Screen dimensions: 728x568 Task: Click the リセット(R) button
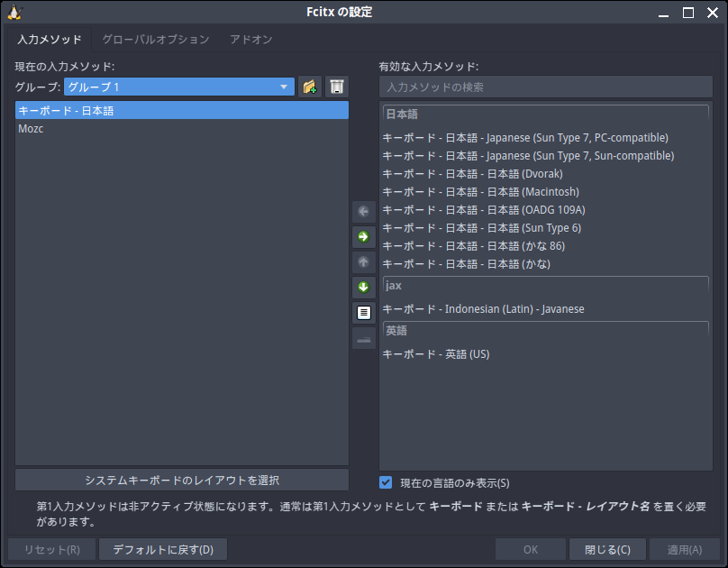click(x=52, y=550)
